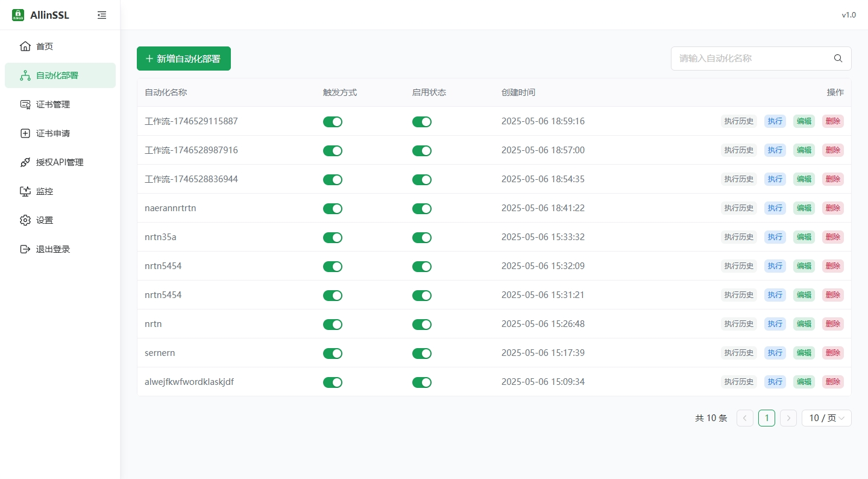Toggle 触发方式 switch for 工作流-1746529115887

(333, 121)
